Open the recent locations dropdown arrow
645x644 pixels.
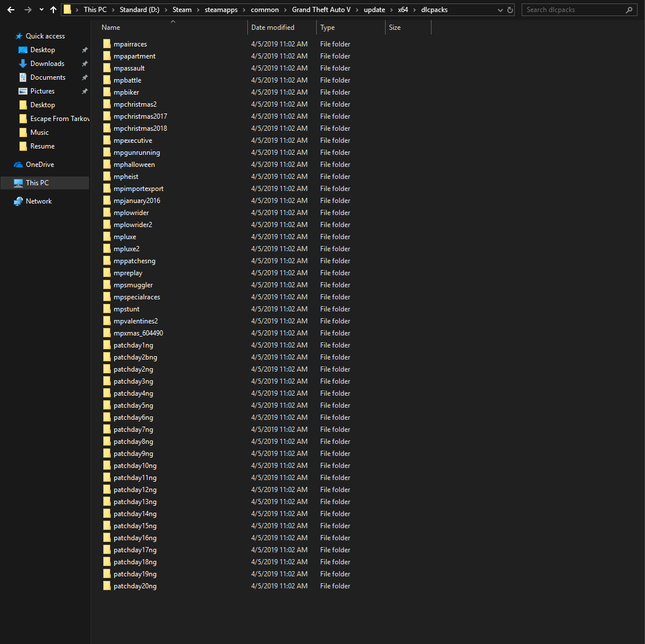tap(41, 10)
